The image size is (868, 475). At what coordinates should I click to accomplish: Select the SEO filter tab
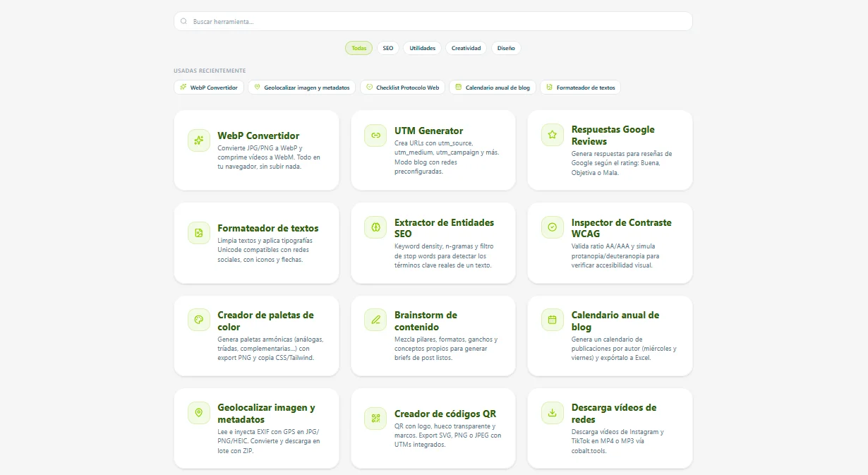point(388,48)
